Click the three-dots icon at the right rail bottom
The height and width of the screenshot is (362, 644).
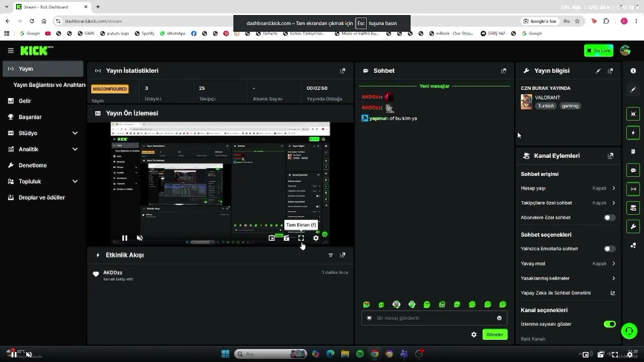[633, 245]
